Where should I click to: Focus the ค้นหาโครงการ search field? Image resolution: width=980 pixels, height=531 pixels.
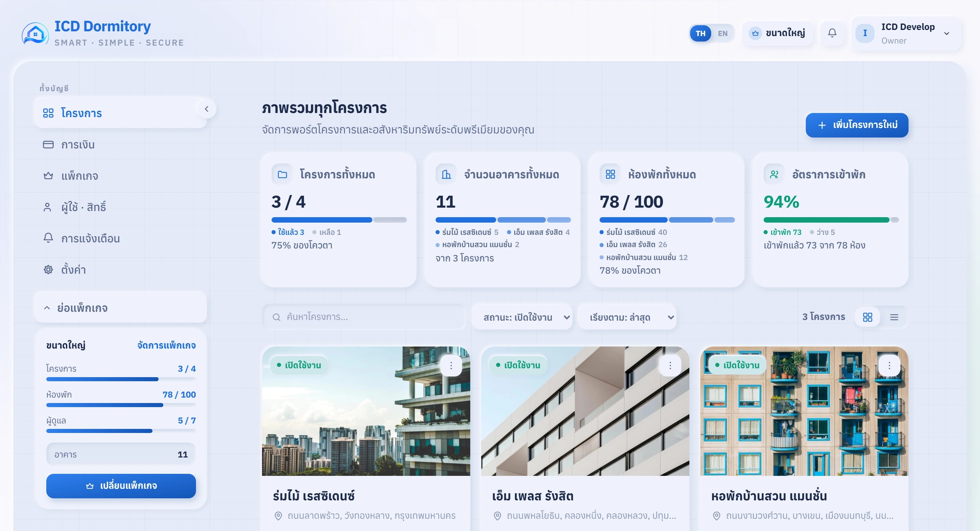pyautogui.click(x=364, y=317)
